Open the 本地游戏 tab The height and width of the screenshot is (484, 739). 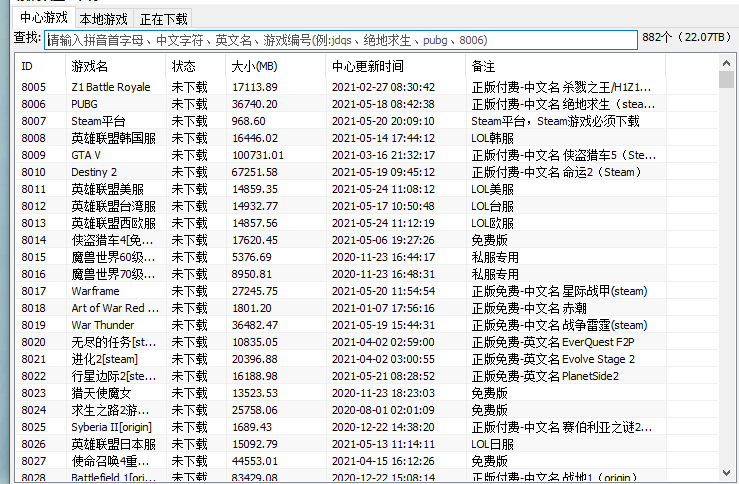[x=104, y=19]
